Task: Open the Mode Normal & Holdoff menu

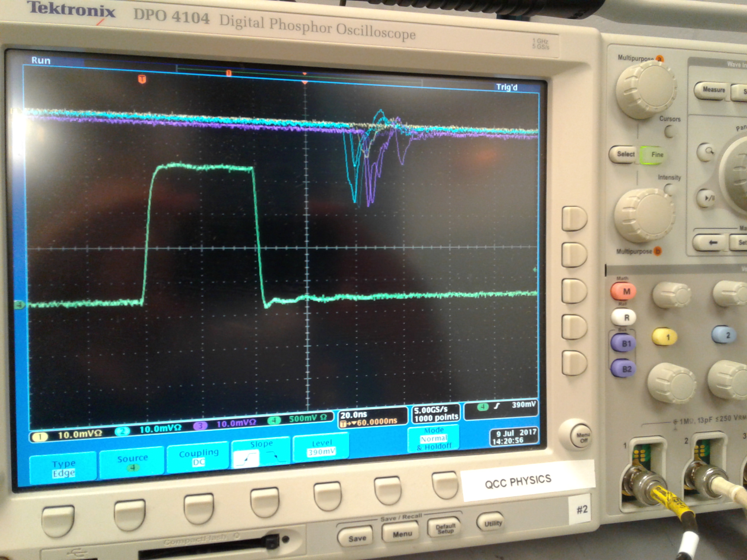Action: point(433,438)
